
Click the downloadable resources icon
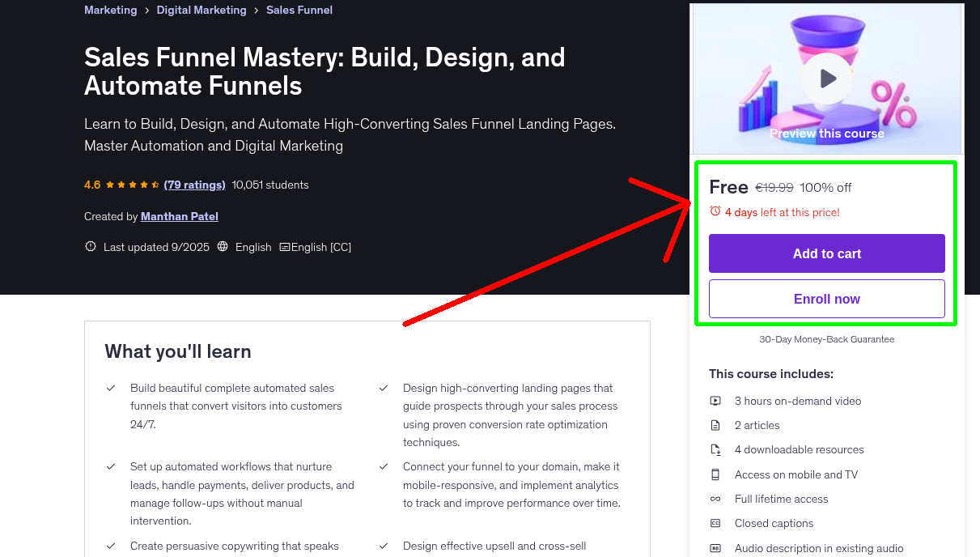click(715, 449)
